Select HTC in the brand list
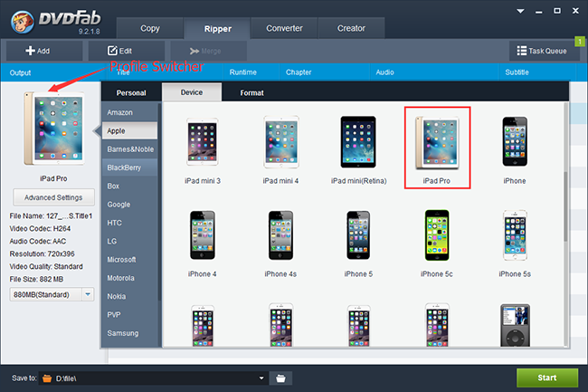 point(129,223)
